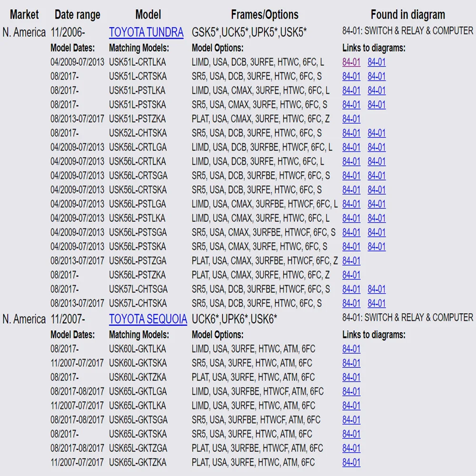Click the '11/2006-' Tundra date range
The image size is (476, 476).
[68, 32]
